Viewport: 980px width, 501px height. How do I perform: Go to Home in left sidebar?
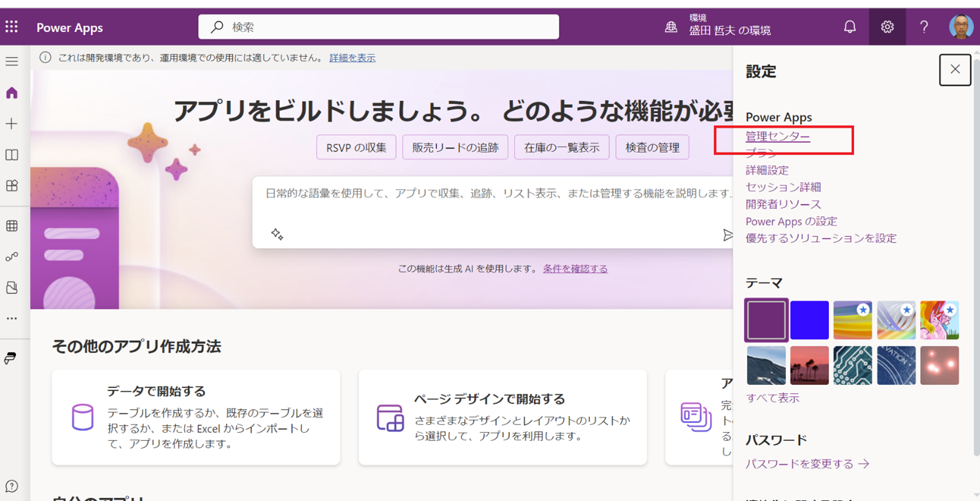pyautogui.click(x=12, y=93)
